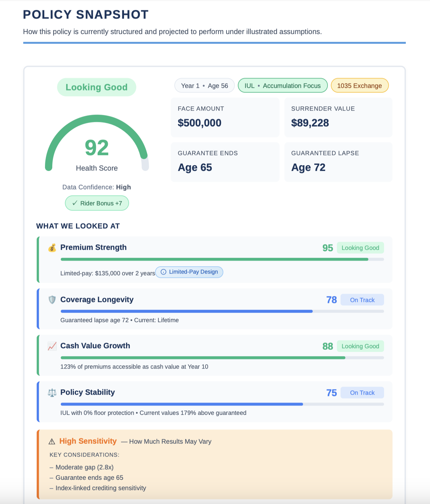
Task: Click the warning triangle near High Sensitivity
Action: (52, 441)
